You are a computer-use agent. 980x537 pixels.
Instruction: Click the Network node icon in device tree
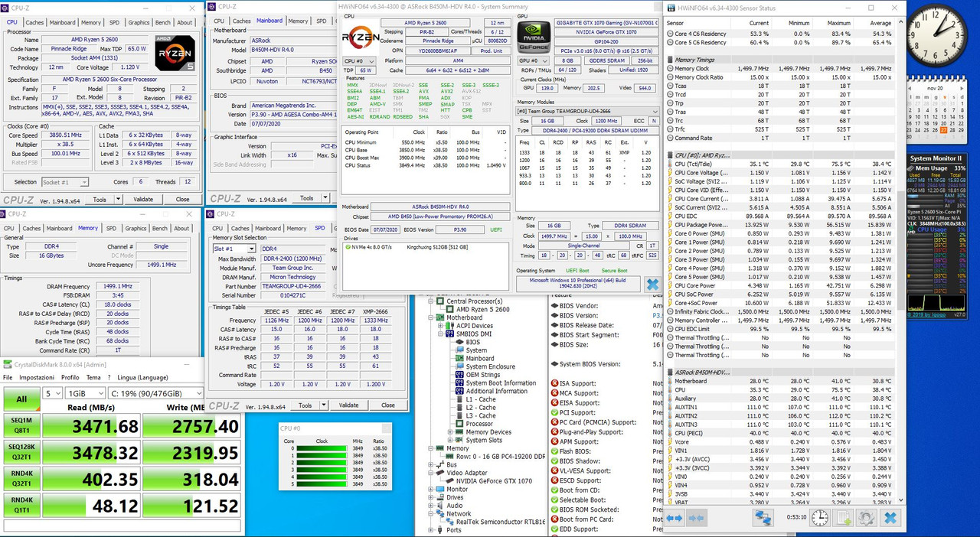(439, 514)
